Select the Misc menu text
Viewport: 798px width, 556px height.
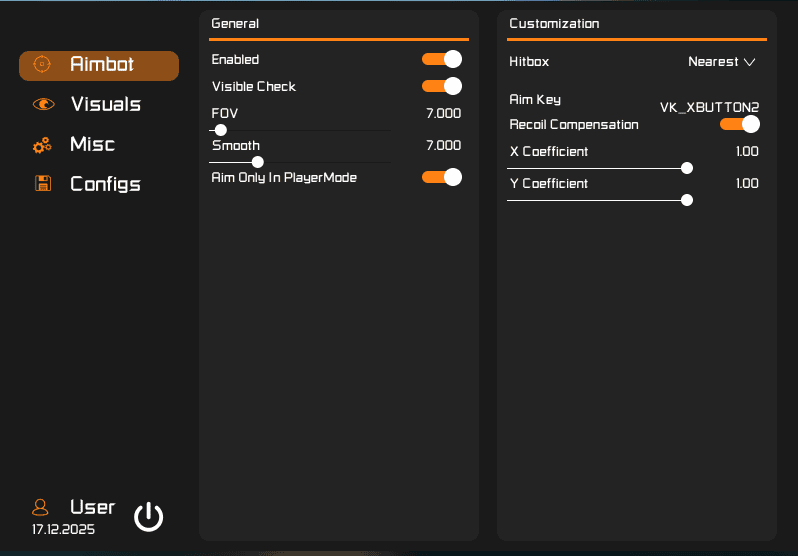(92, 145)
